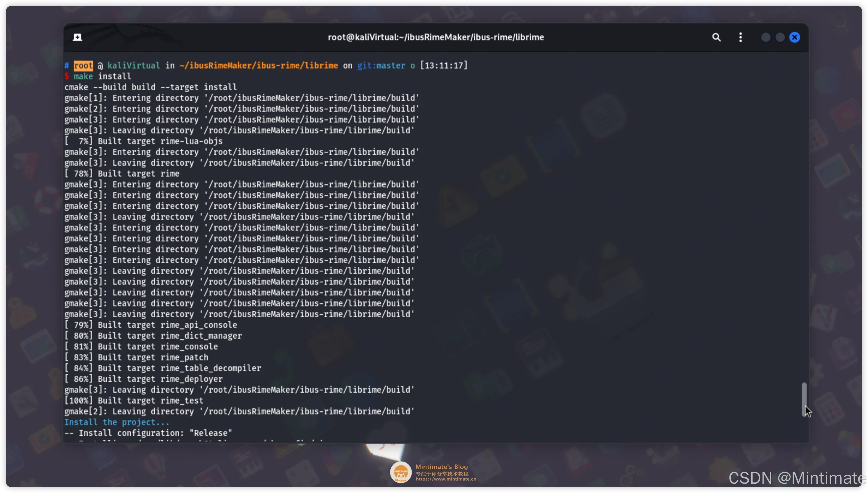The image size is (868, 493).
Task: Open a new terminal tab with the plus icon
Action: pos(77,37)
